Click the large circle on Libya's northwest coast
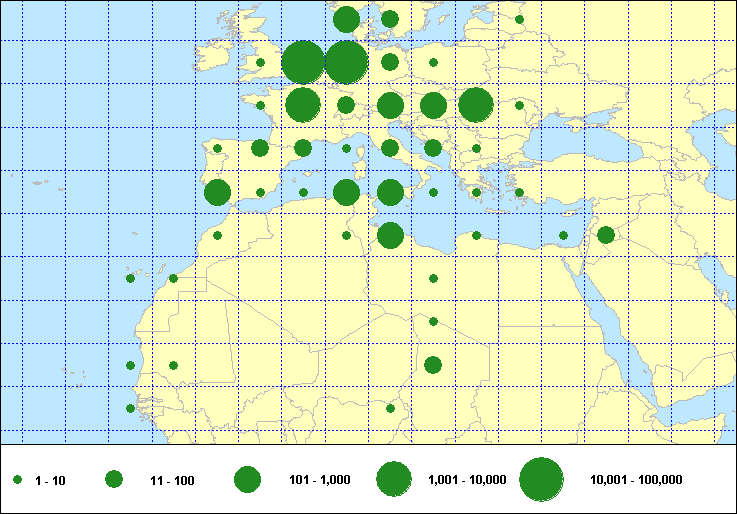737x514 pixels. click(390, 235)
